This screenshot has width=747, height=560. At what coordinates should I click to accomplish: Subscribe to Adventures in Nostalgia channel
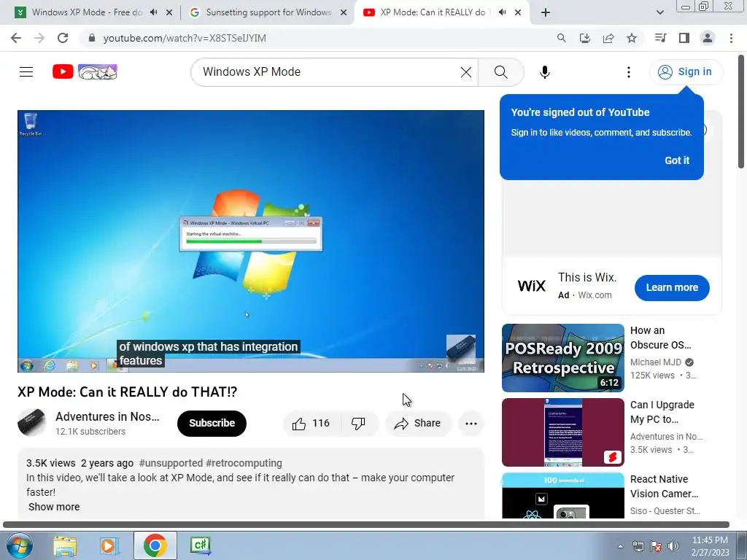point(212,424)
